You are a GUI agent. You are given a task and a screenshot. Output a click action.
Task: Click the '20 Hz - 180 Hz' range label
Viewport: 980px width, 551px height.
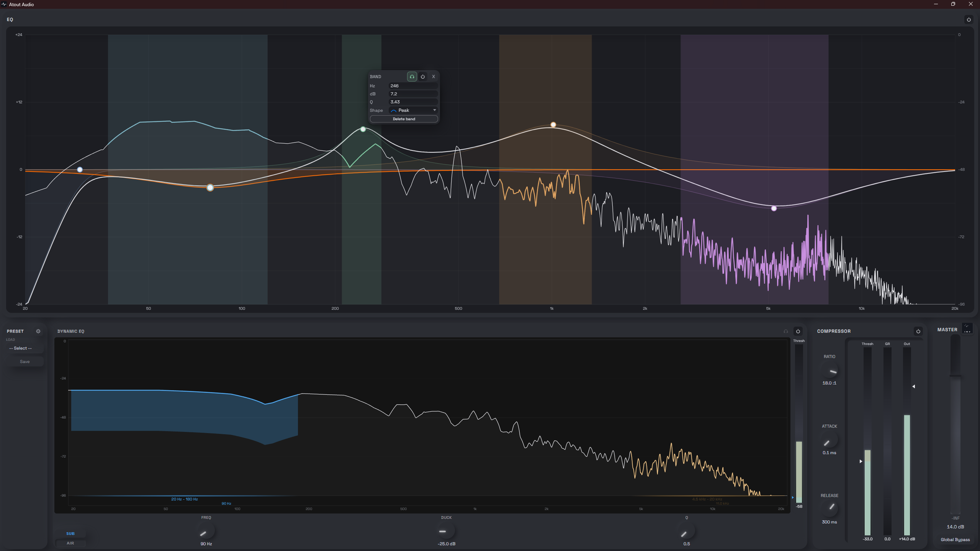point(184,499)
